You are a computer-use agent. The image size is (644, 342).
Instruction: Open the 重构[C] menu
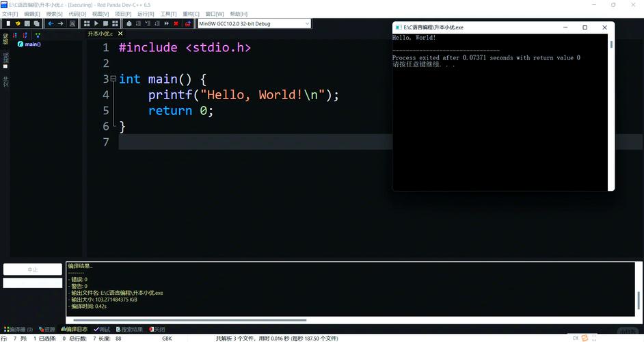191,14
